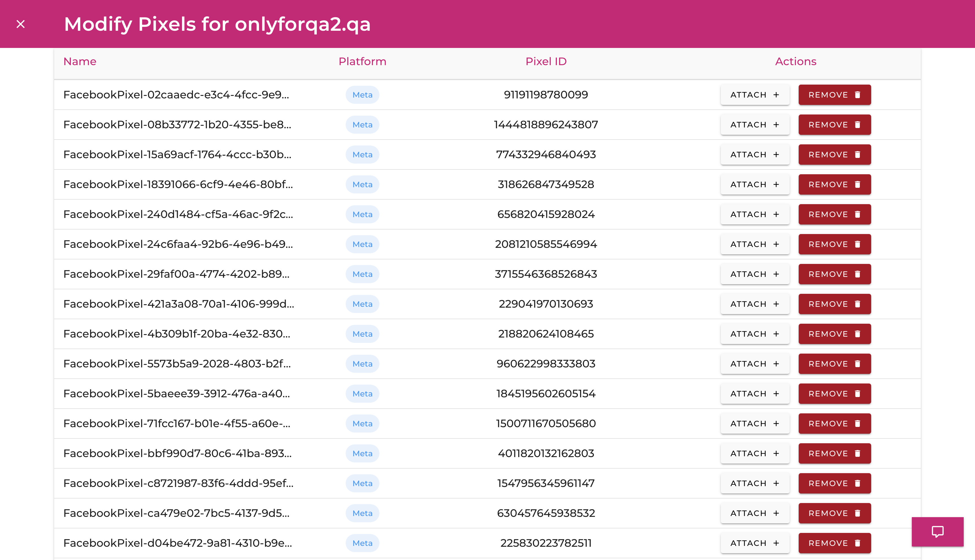Remove pixel FacebookPixel-ca479e02
The image size is (975, 560).
point(834,513)
